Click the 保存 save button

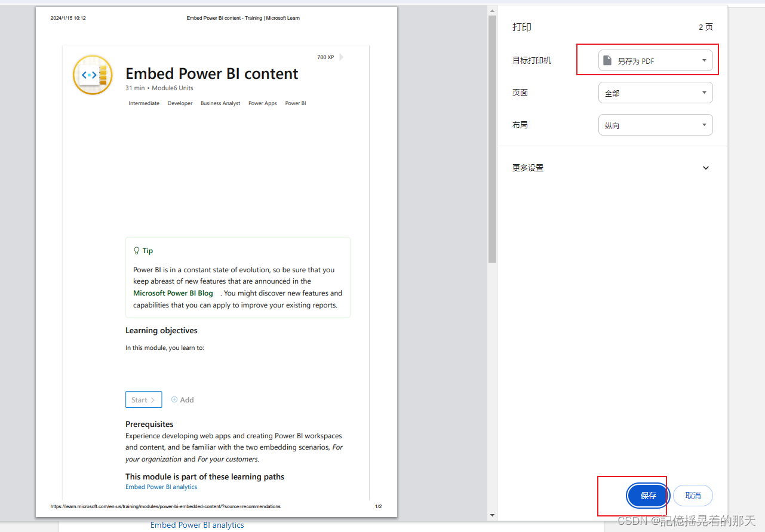[x=649, y=496]
